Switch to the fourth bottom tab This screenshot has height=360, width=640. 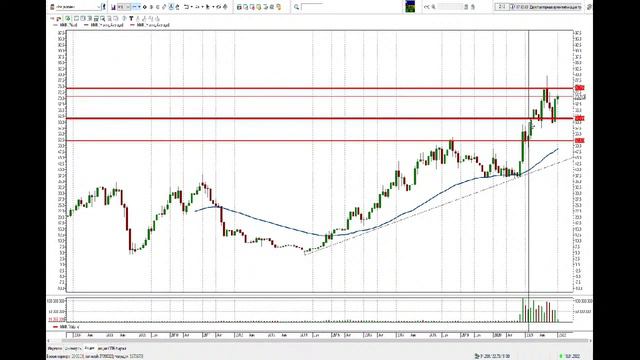(x=112, y=349)
